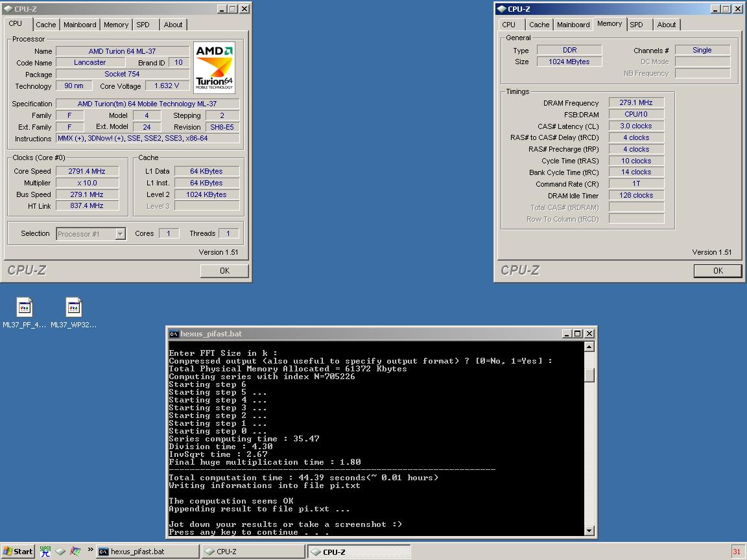Screen dimensions: 747x560
Task: Select the first CPU-Z taskbar button
Action: (x=253, y=552)
